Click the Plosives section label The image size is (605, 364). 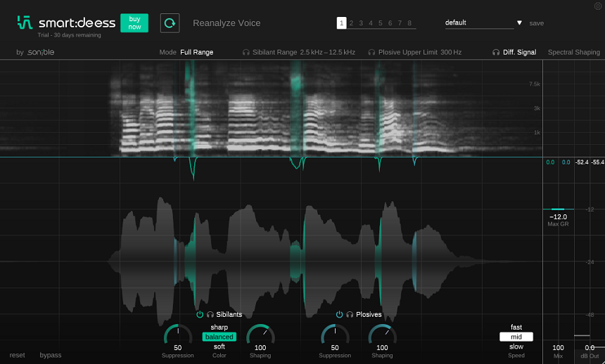pyautogui.click(x=369, y=314)
